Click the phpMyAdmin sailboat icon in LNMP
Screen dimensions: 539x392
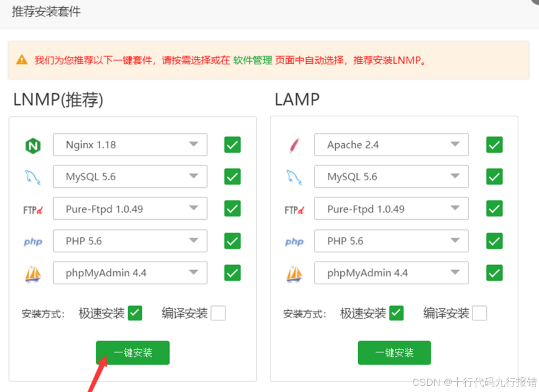pyautogui.click(x=33, y=274)
